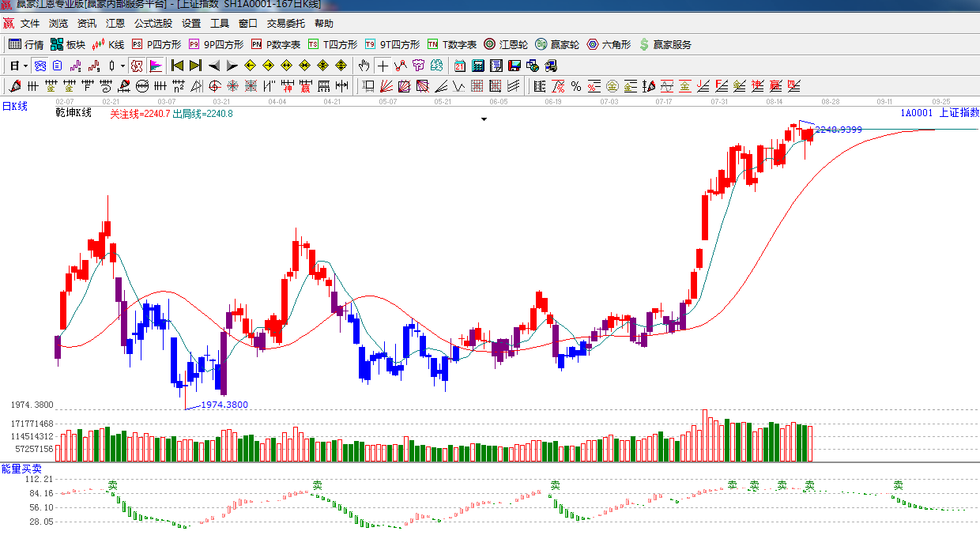The image size is (980, 535).
Task: Select the hand pan tool
Action: pyautogui.click(x=364, y=66)
